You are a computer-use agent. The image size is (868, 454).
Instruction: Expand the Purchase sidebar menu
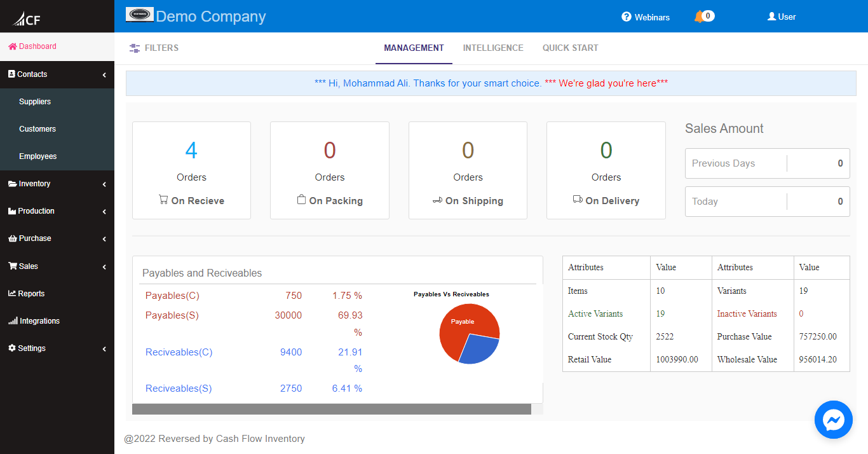tap(30, 238)
